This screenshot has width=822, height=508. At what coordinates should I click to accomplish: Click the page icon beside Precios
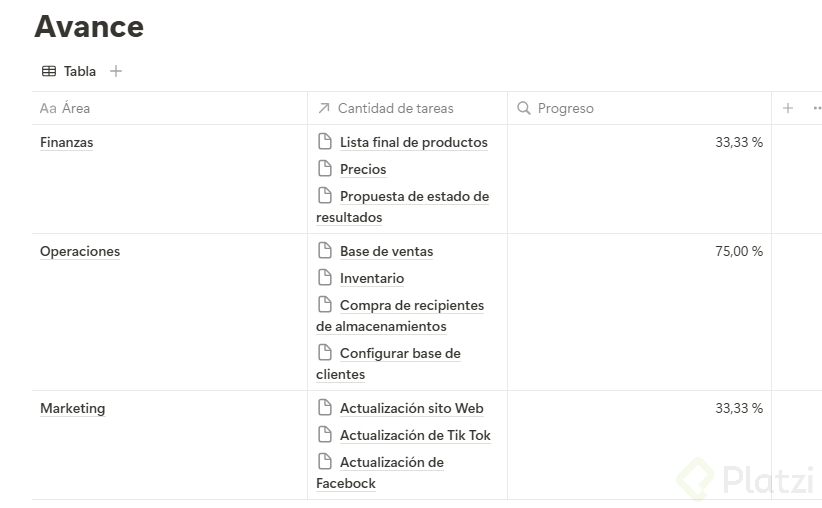(324, 169)
